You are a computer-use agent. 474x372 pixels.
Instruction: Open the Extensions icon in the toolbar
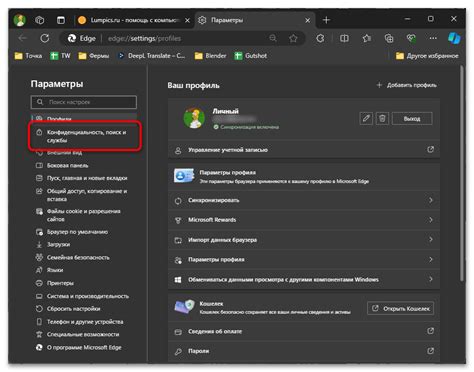click(x=320, y=39)
